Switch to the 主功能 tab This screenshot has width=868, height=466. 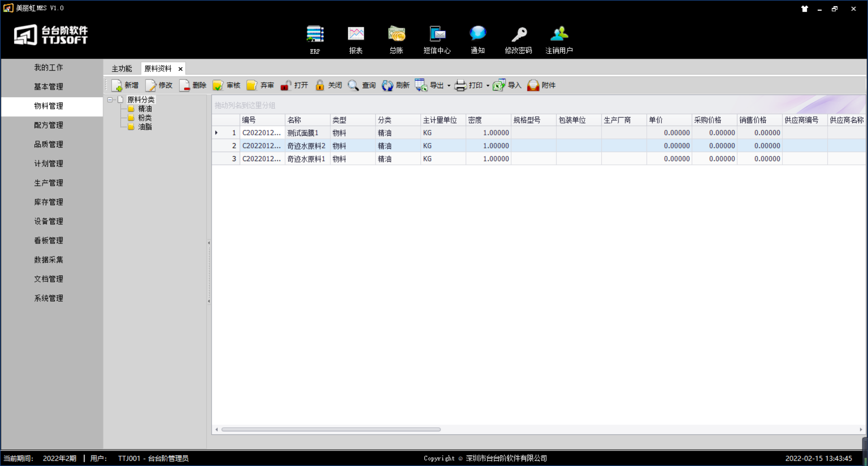coord(122,69)
